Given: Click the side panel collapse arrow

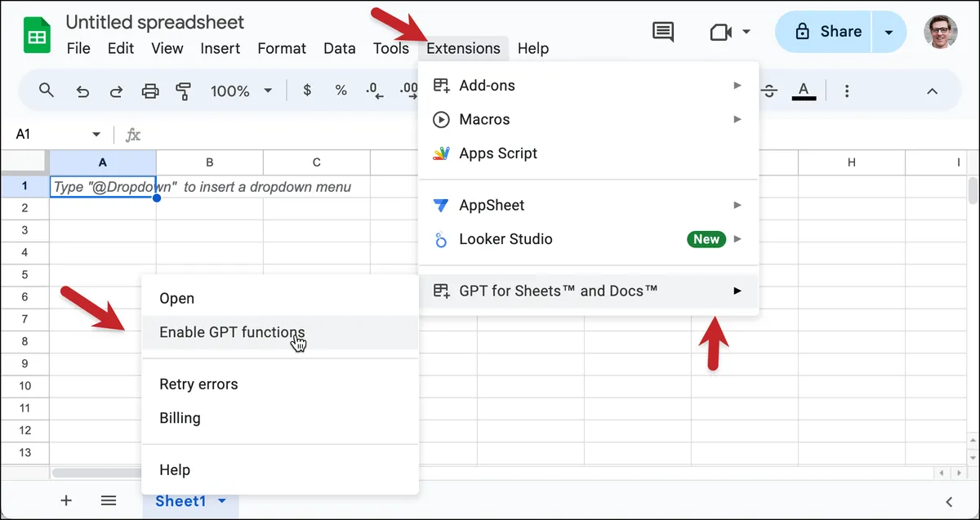Looking at the screenshot, I should pyautogui.click(x=949, y=501).
